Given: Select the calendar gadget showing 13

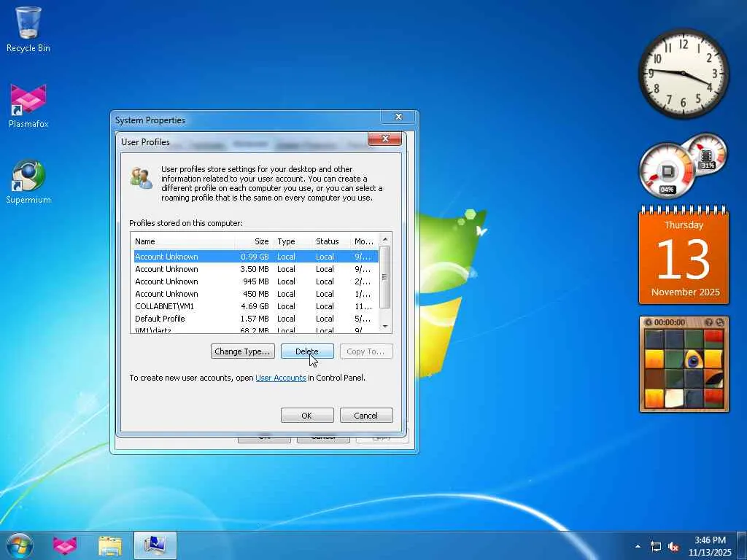Looking at the screenshot, I should (684, 255).
